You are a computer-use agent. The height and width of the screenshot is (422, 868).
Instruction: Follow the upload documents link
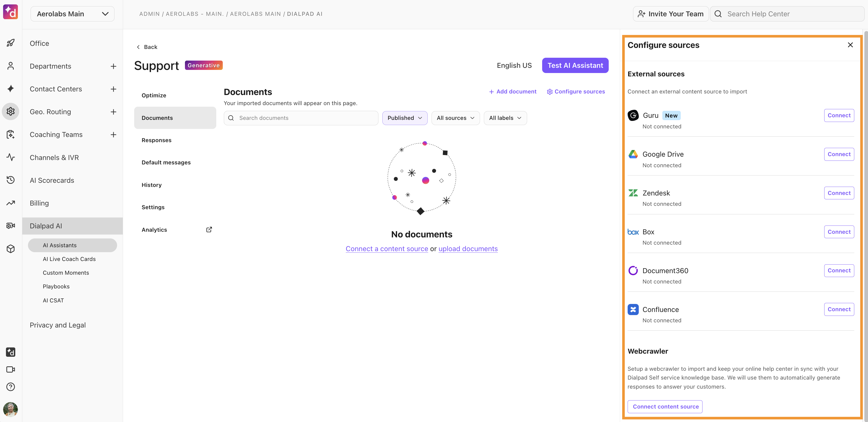[x=468, y=249]
